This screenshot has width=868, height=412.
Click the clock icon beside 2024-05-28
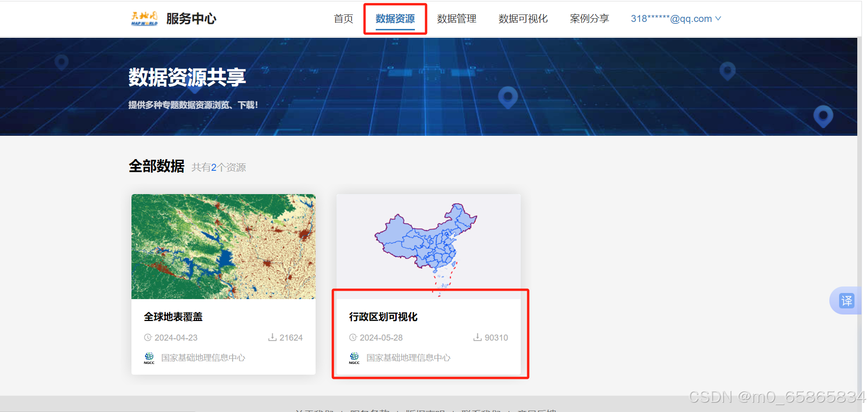(x=353, y=337)
